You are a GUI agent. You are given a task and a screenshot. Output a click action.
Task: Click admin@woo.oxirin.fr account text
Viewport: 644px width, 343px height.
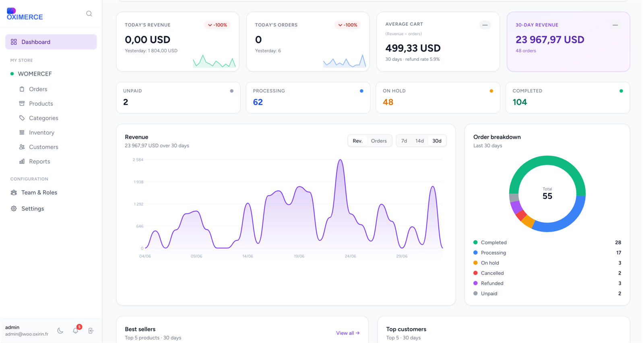(27, 334)
